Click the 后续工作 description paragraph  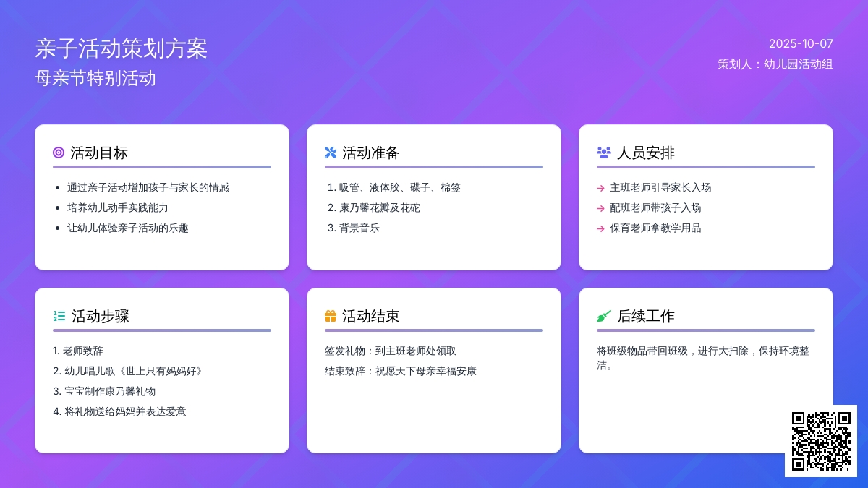pos(702,358)
